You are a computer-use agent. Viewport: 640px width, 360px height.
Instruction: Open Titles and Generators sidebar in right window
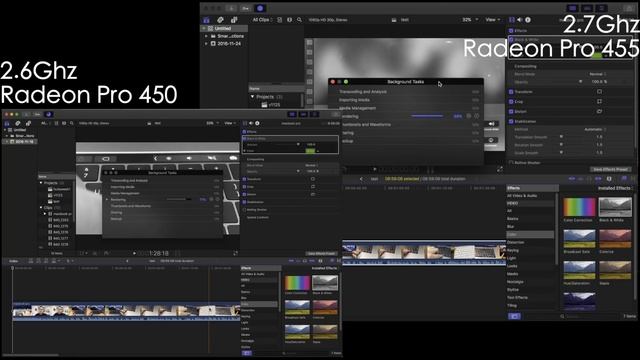tap(234, 20)
